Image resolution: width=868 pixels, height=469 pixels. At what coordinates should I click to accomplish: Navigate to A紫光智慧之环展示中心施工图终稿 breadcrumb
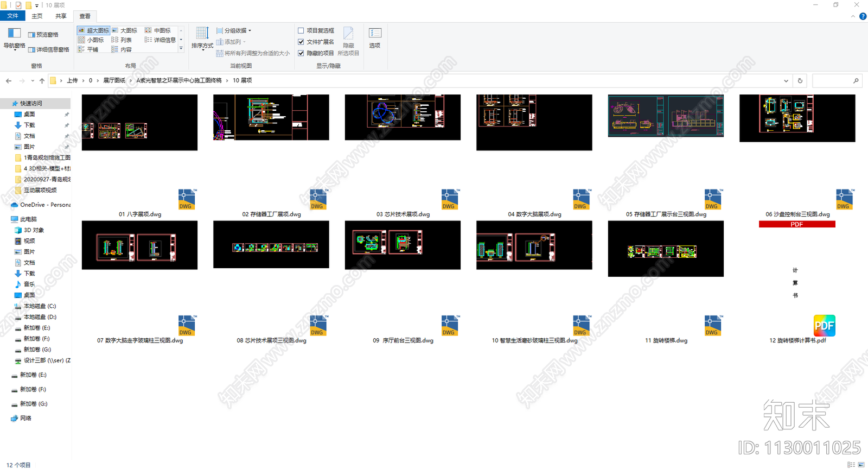tap(179, 80)
